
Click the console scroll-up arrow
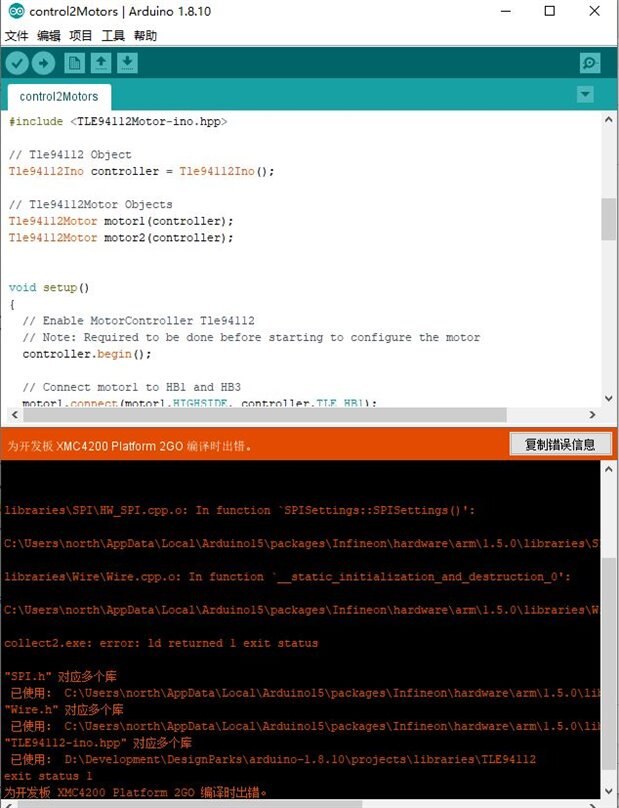coord(608,469)
